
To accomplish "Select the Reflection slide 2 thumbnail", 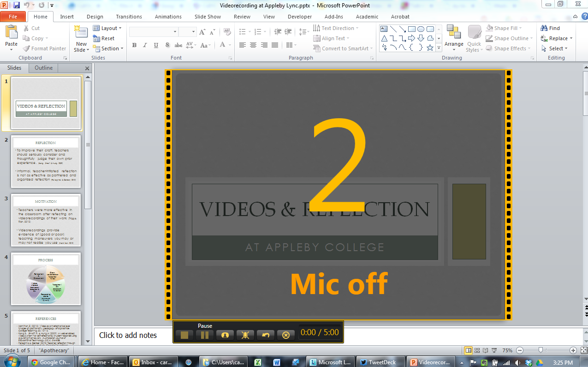I will click(46, 162).
